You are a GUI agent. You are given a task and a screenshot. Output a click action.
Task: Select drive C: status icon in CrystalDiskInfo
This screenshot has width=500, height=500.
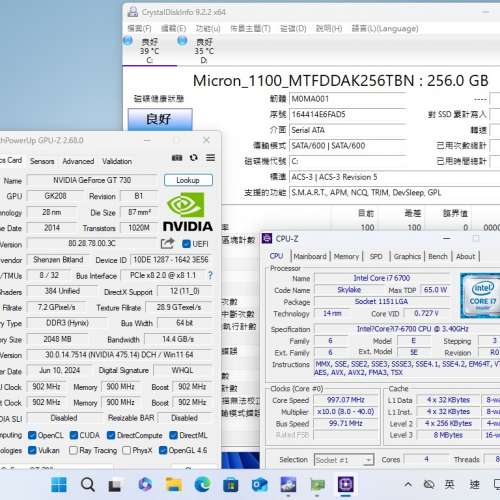tap(128, 41)
